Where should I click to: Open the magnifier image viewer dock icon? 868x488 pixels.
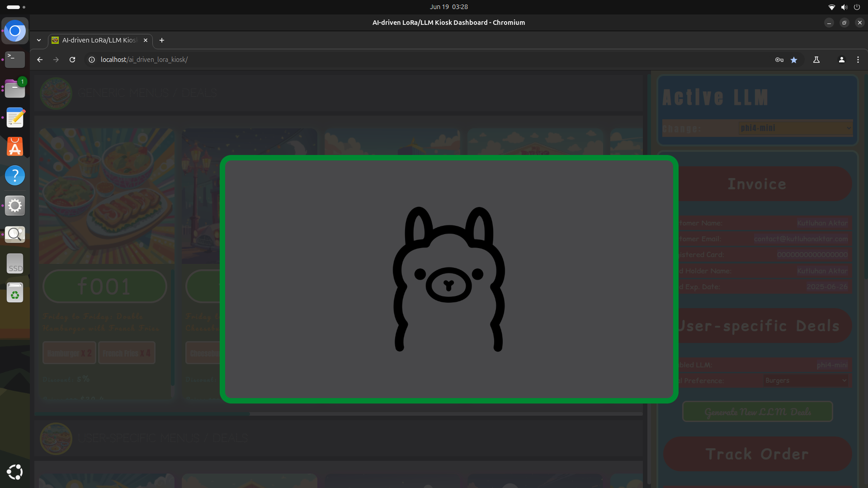tap(15, 234)
